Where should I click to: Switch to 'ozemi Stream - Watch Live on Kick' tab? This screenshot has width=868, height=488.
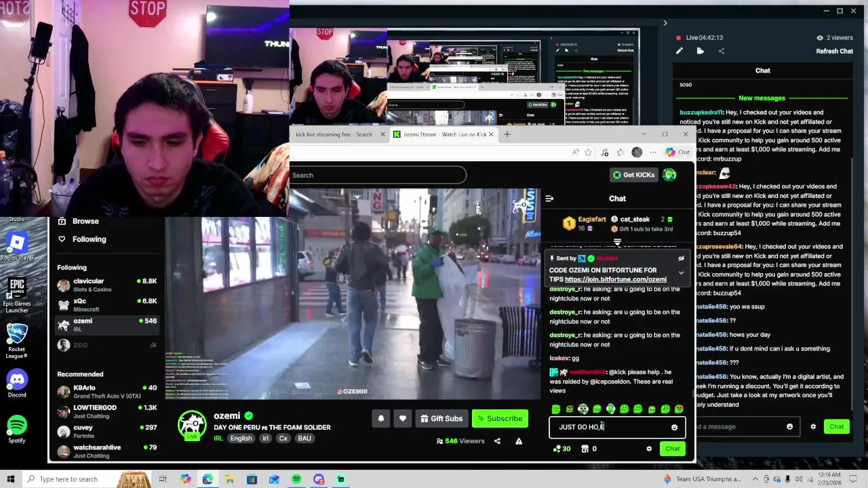tap(443, 134)
